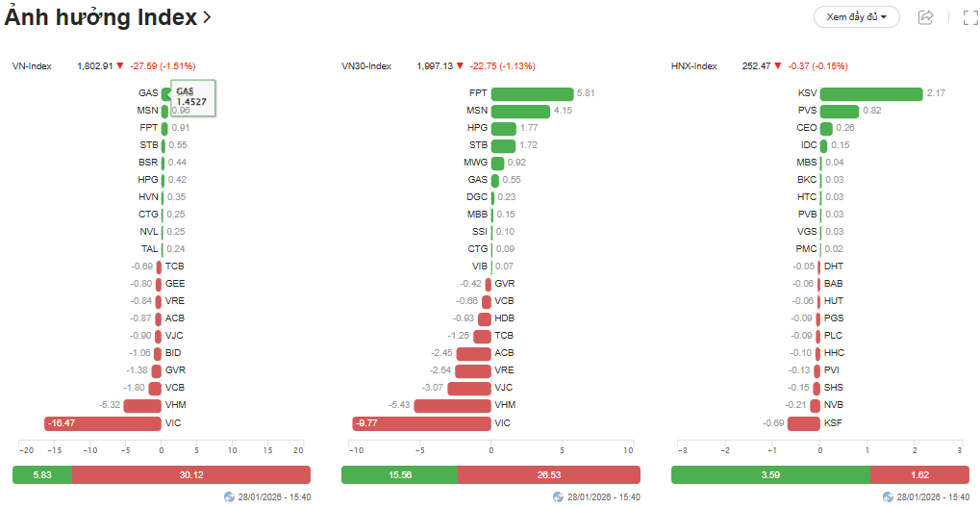
Task: Click the green KSV bar showing 2.17
Action: click(x=870, y=93)
